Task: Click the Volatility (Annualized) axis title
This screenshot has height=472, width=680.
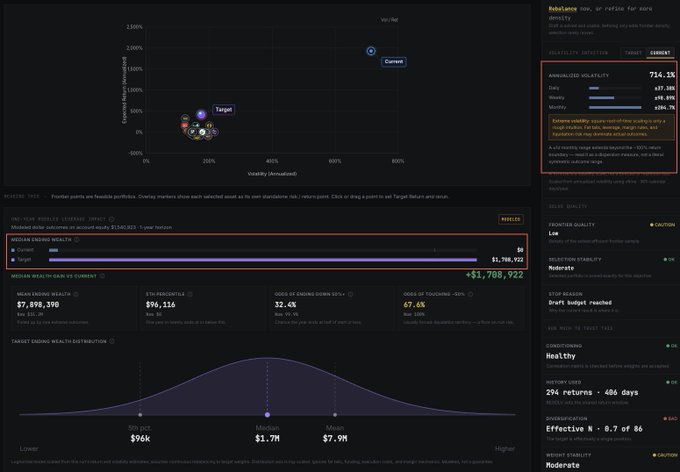Action: click(272, 174)
